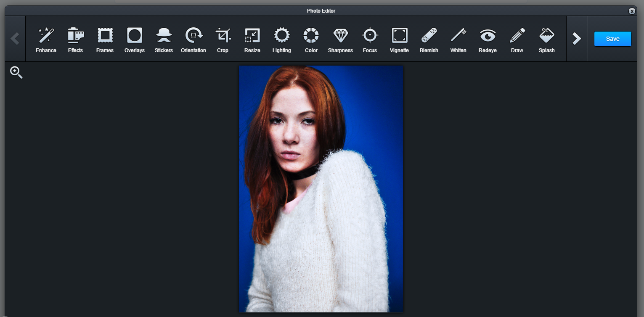
Task: Open the Orientation rotate tool
Action: [x=193, y=40]
